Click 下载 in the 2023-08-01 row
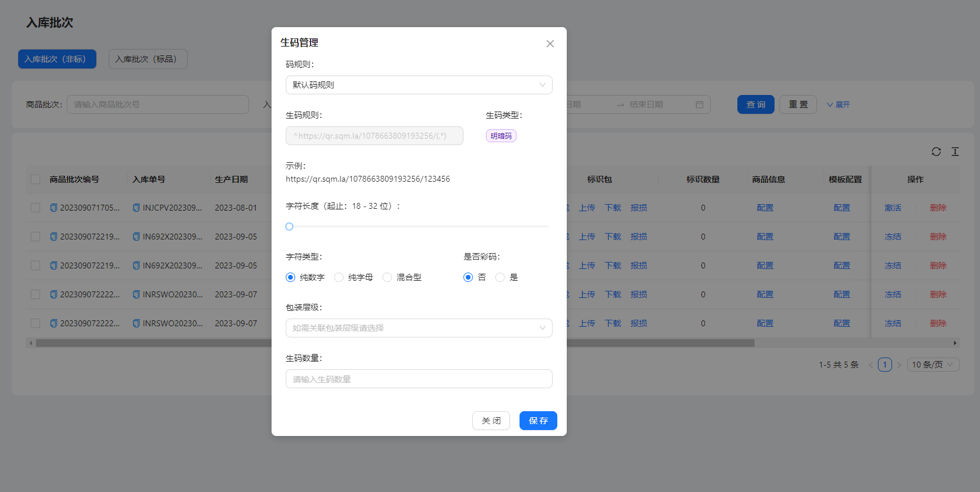The height and width of the screenshot is (492, 980). tap(613, 208)
